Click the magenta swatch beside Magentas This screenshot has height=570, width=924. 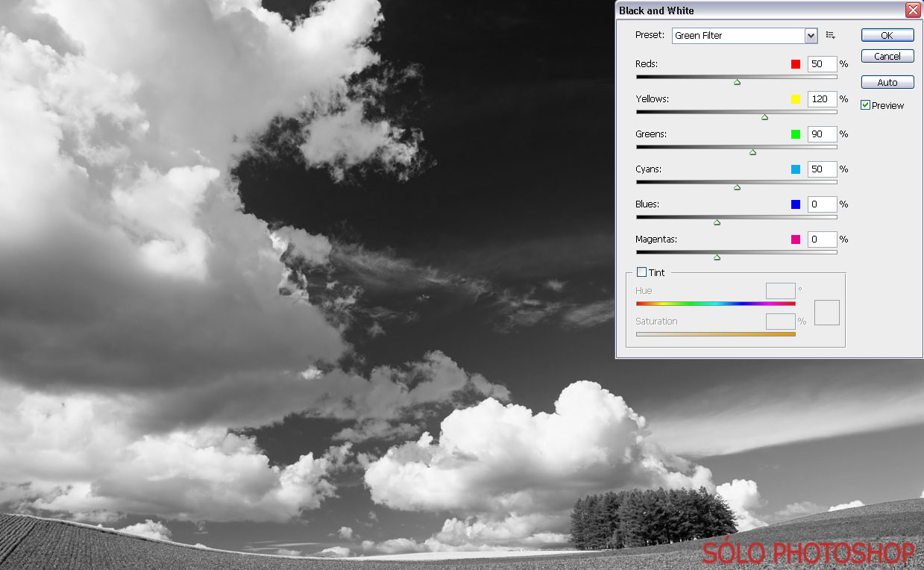(796, 239)
